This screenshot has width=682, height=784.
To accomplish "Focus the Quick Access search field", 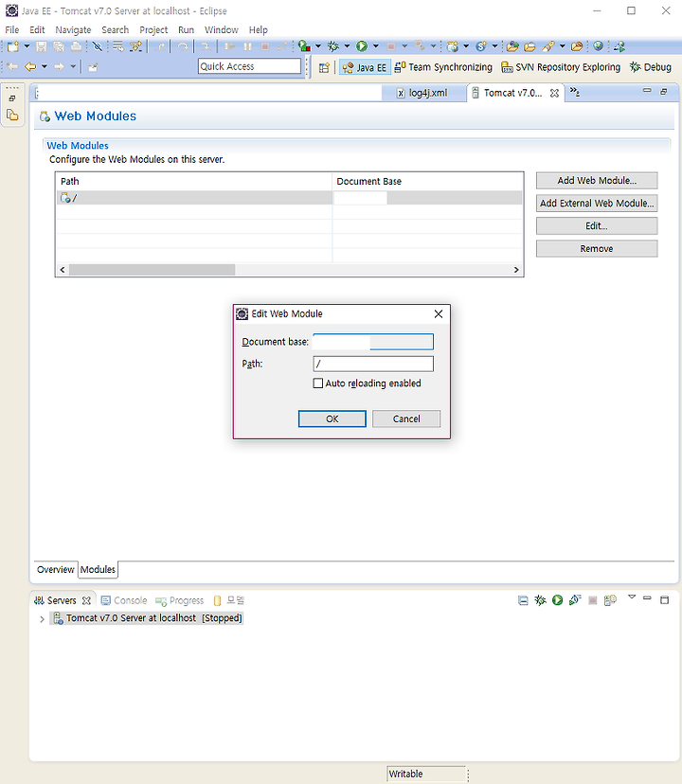I will pyautogui.click(x=249, y=66).
